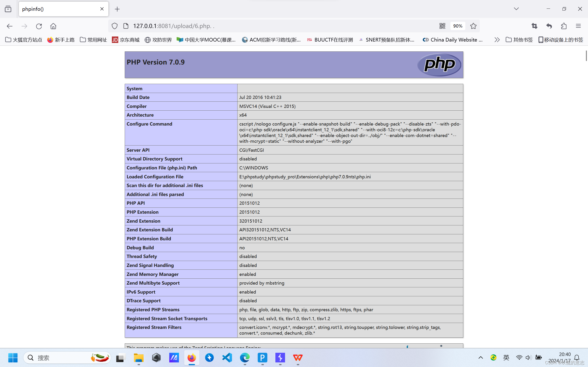Open the Extensions puzzle icon
588x367 pixels.
[564, 26]
